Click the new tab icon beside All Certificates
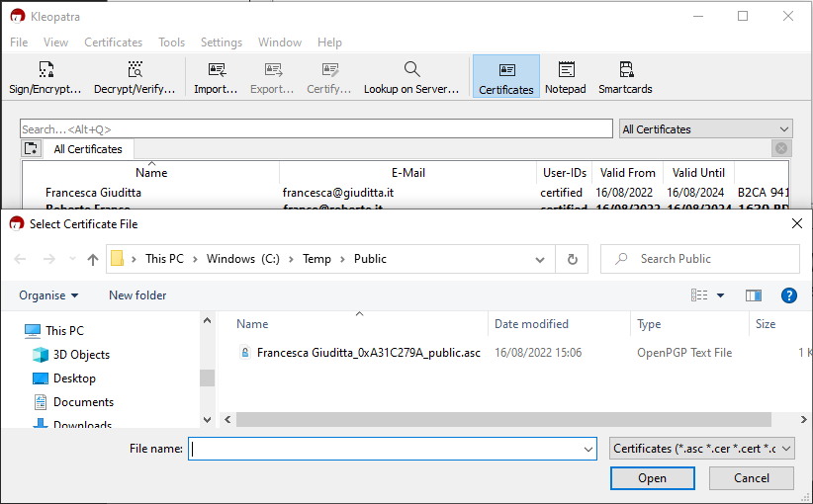The width and height of the screenshot is (813, 504). click(x=32, y=149)
